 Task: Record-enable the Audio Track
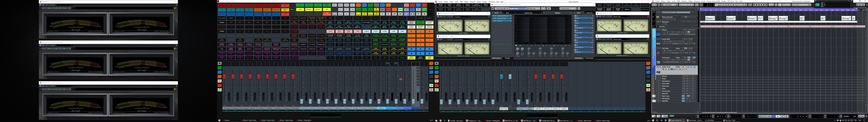tap(683, 67)
